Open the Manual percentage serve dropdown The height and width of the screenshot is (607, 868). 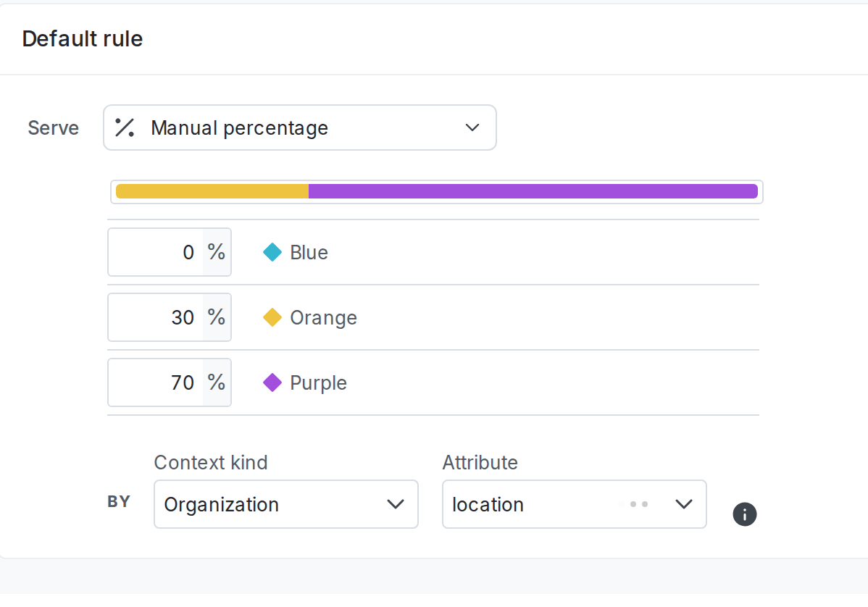(x=300, y=127)
